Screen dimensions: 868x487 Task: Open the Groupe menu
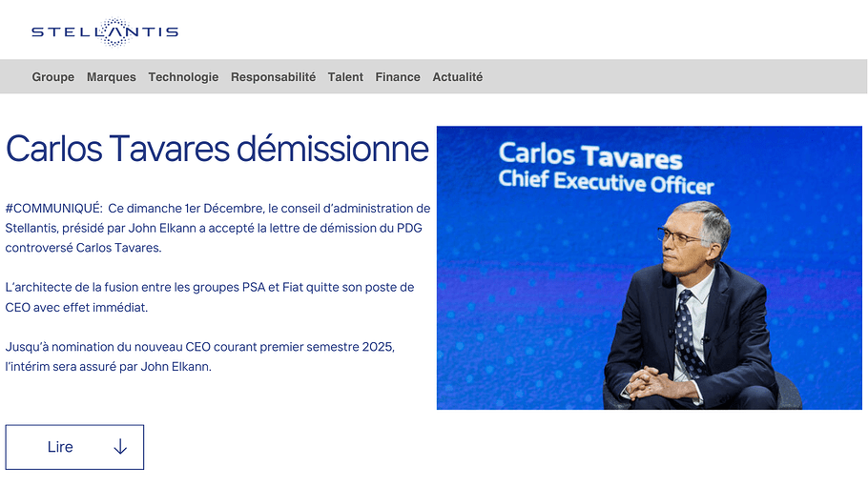click(x=52, y=77)
